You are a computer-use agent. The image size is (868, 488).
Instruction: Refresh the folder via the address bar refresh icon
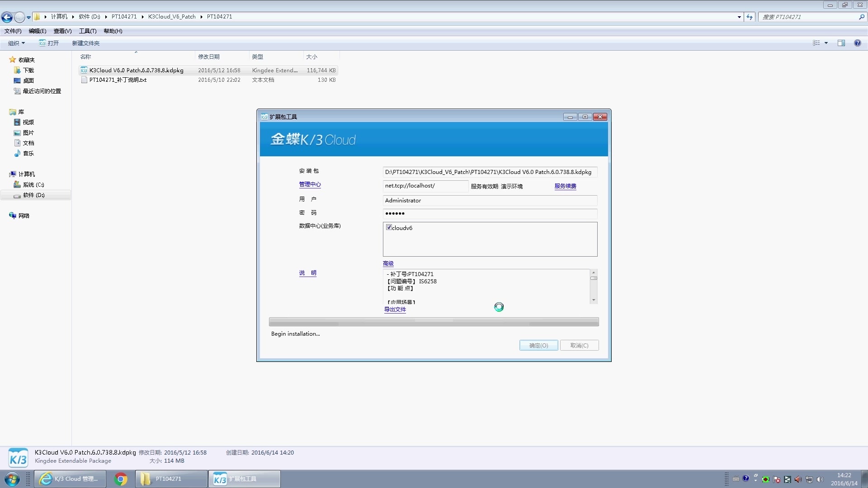tap(750, 17)
